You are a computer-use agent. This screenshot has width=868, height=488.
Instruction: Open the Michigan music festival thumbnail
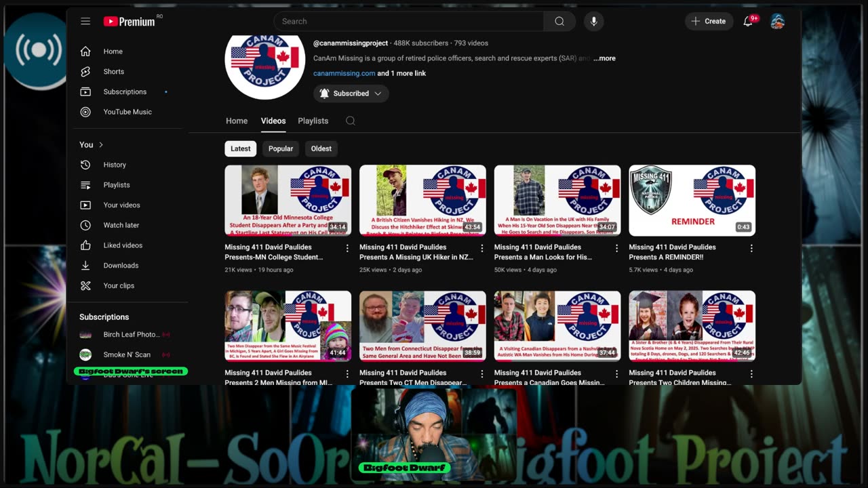[x=288, y=326]
